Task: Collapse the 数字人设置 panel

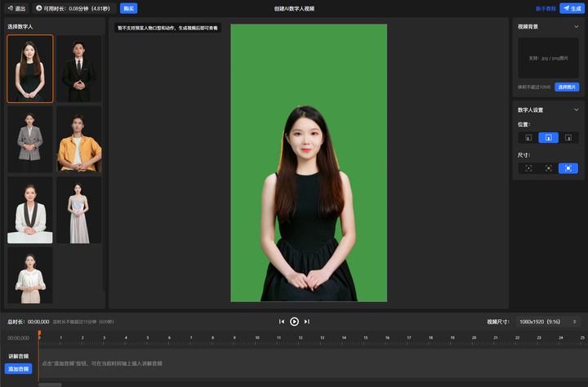Action: click(x=576, y=109)
